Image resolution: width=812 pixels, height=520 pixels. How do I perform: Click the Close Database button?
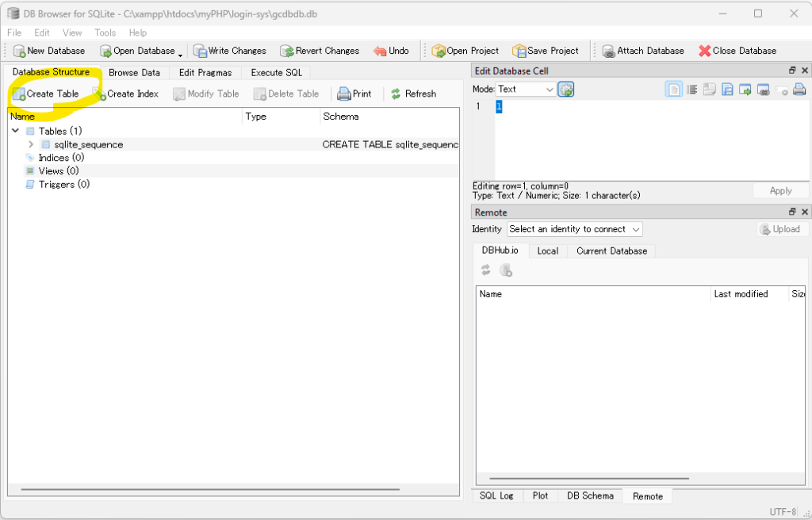pyautogui.click(x=737, y=51)
